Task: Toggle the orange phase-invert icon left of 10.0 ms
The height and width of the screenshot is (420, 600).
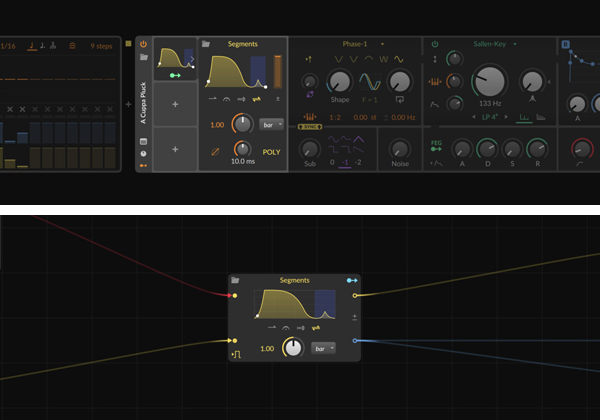Action: pos(215,152)
